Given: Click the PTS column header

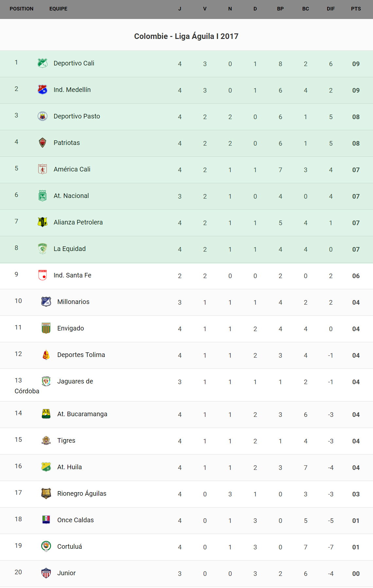Looking at the screenshot, I should (x=356, y=9).
